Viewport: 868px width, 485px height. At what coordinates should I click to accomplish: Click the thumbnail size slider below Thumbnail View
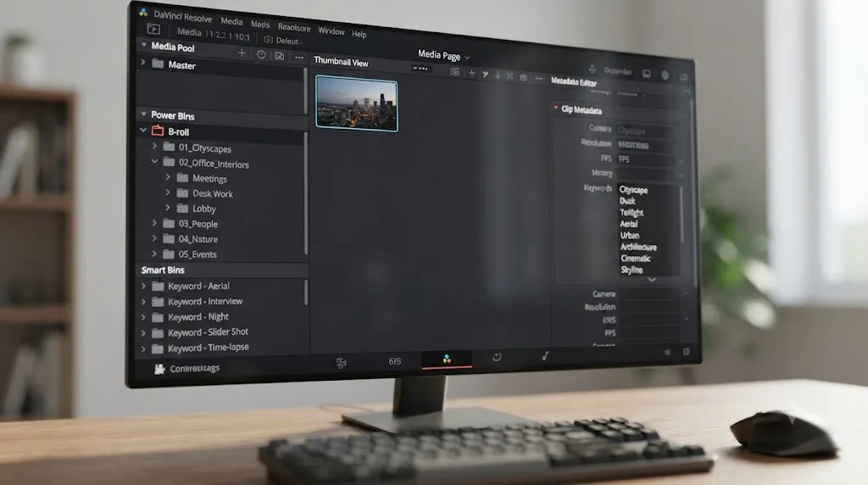click(x=420, y=69)
